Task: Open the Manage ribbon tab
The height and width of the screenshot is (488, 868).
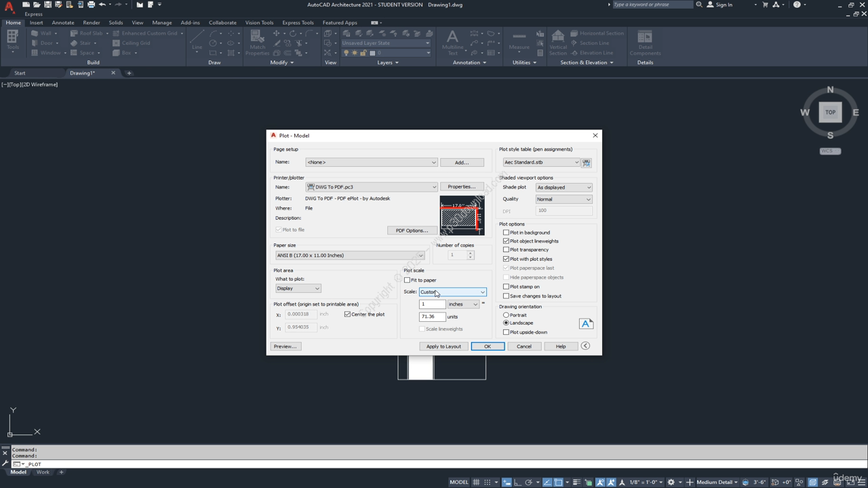Action: coord(162,22)
